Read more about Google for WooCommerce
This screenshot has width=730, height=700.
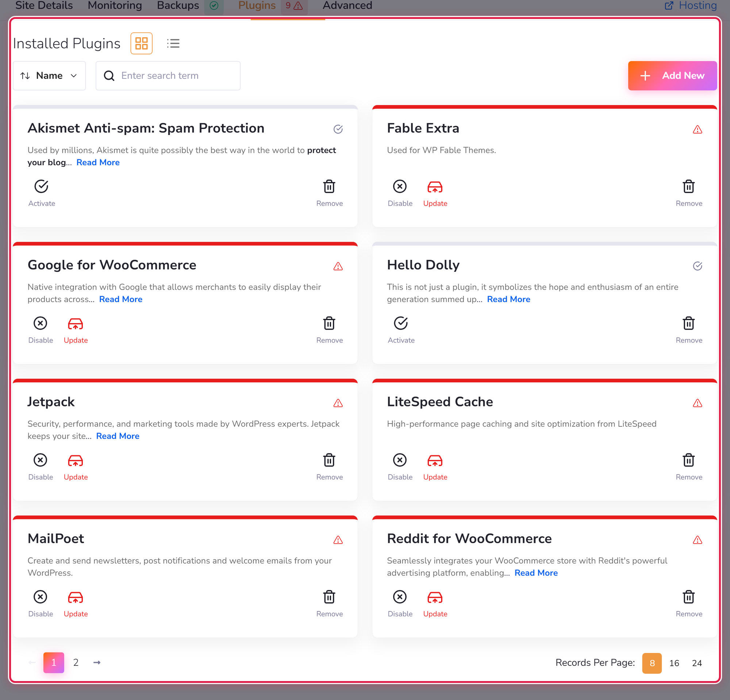[x=121, y=299]
